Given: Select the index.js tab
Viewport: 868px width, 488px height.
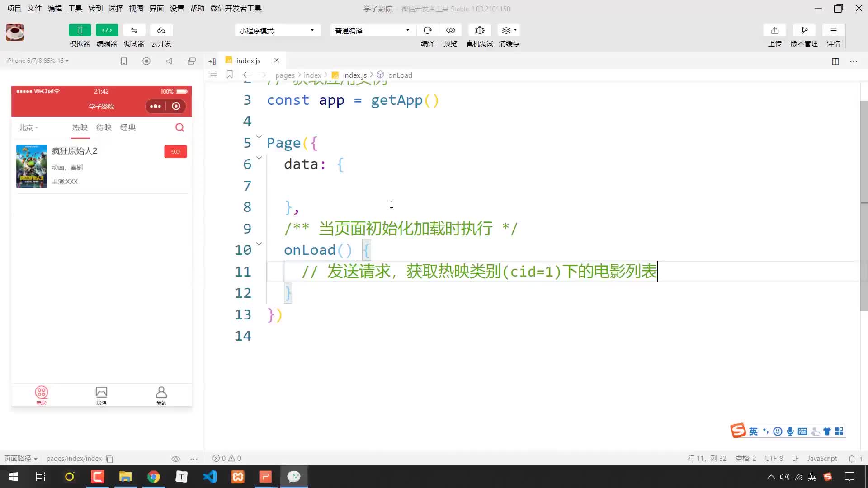Looking at the screenshot, I should click(249, 60).
